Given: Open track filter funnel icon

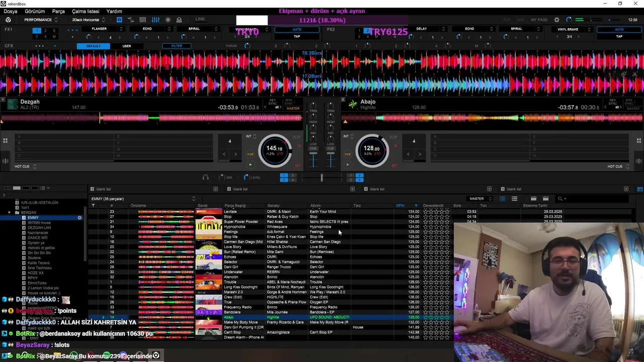Looking at the screenshot, I should tap(93, 206).
